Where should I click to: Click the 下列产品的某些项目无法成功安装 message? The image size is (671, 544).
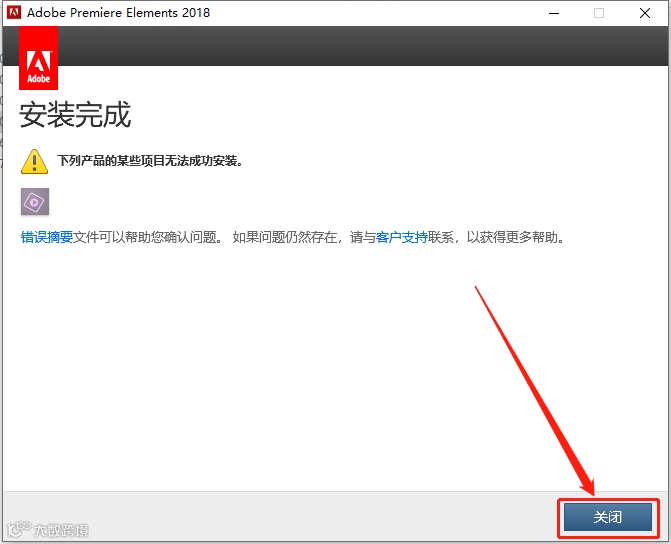(150, 161)
